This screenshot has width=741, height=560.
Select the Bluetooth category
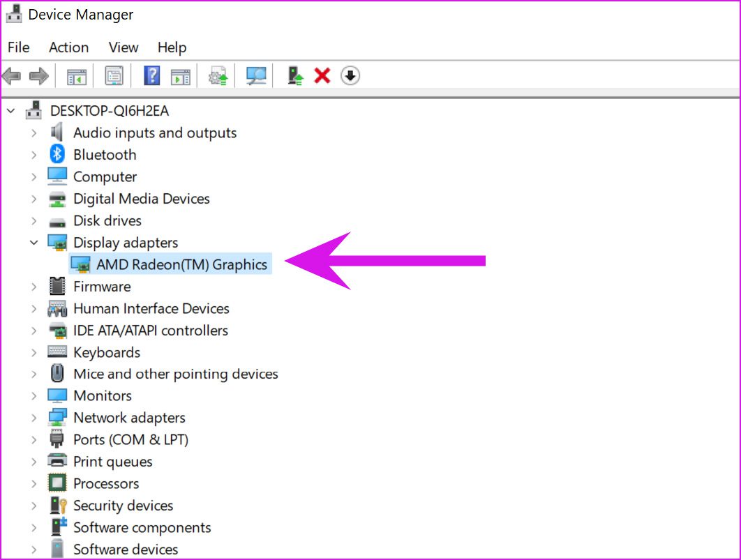(105, 154)
